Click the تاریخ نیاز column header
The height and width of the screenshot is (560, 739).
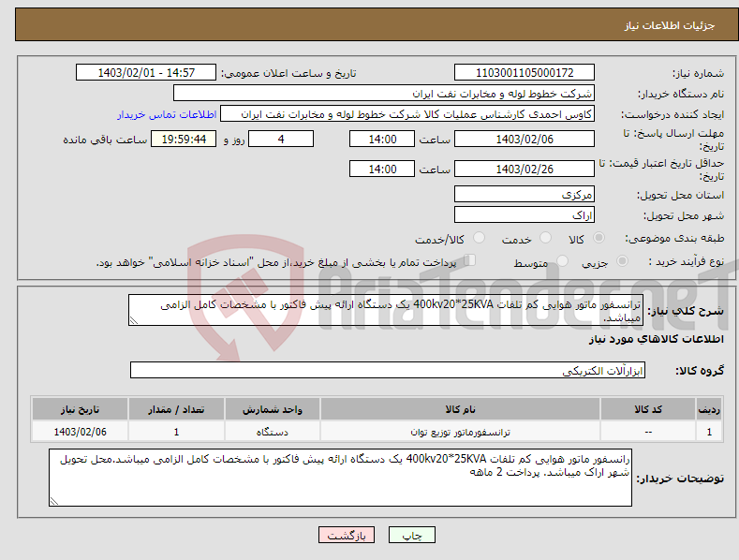[81, 409]
